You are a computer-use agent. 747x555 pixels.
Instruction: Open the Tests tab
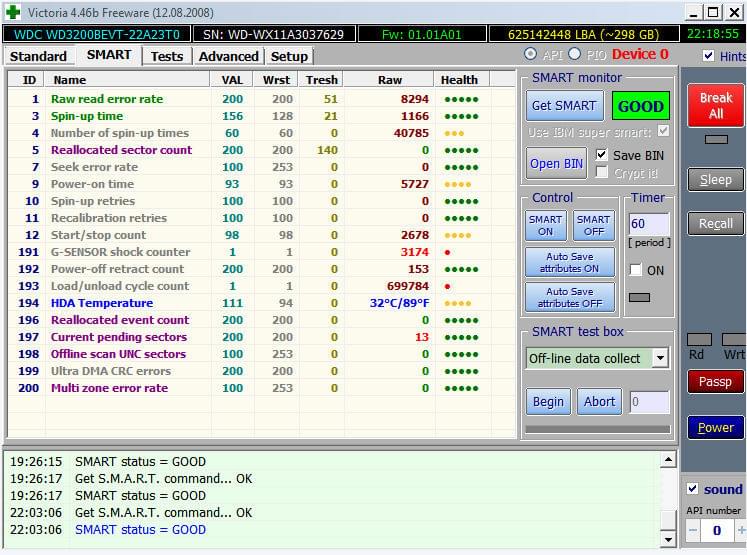pos(167,56)
